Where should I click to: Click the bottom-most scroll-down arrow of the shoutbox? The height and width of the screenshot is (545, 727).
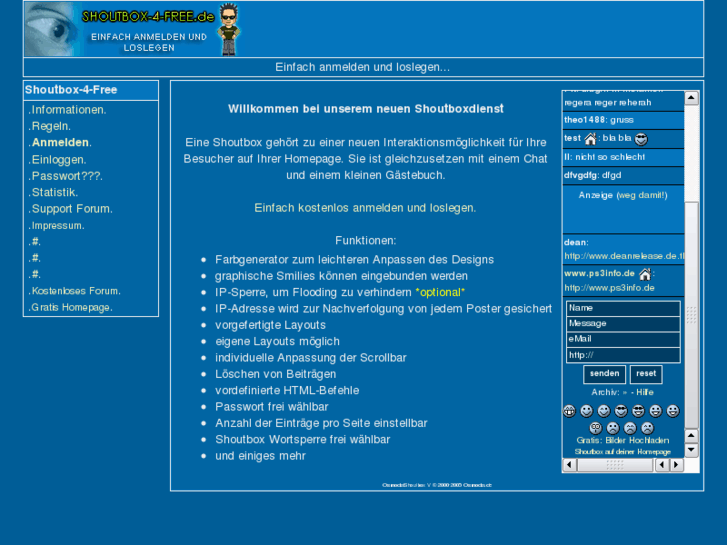pyautogui.click(x=691, y=449)
